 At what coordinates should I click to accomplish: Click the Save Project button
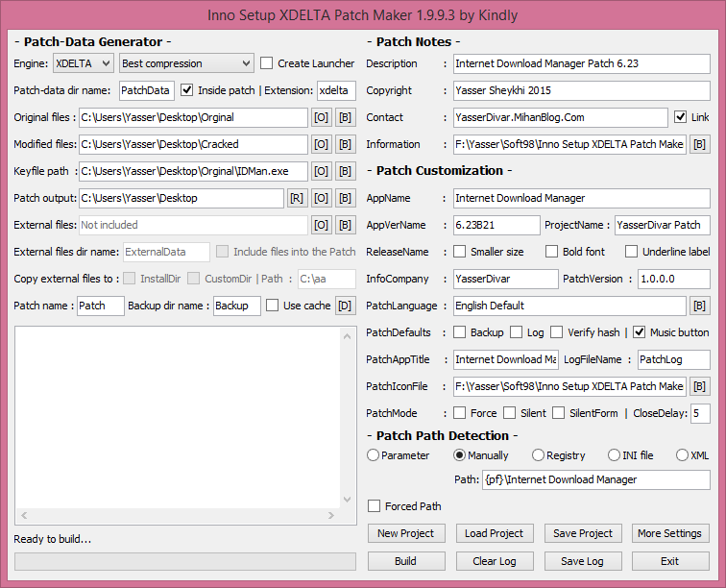(583, 533)
